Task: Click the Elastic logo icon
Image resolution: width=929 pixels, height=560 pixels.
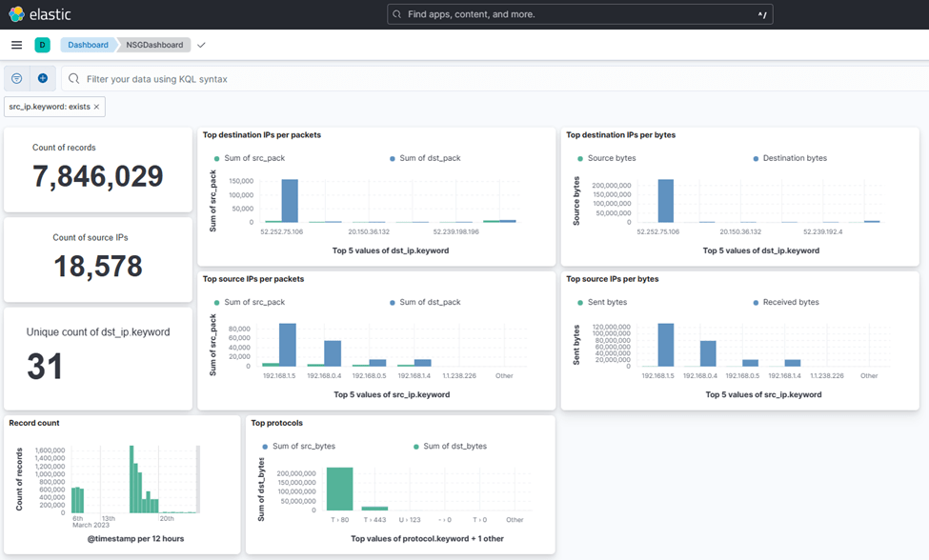Action: (x=17, y=14)
